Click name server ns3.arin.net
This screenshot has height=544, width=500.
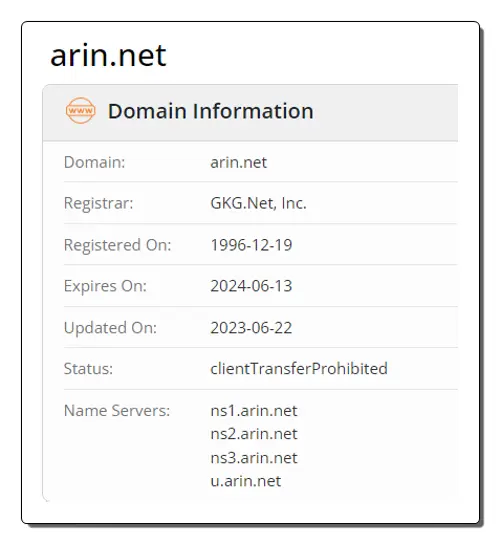[254, 458]
